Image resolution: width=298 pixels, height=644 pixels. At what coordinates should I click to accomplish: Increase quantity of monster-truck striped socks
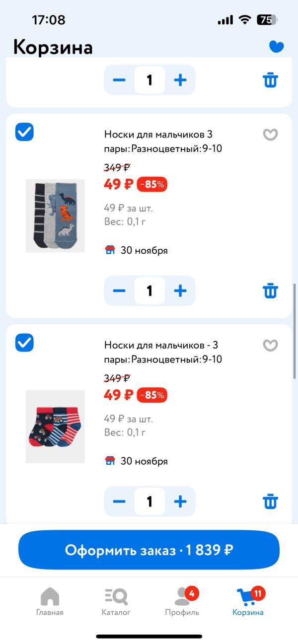(180, 501)
